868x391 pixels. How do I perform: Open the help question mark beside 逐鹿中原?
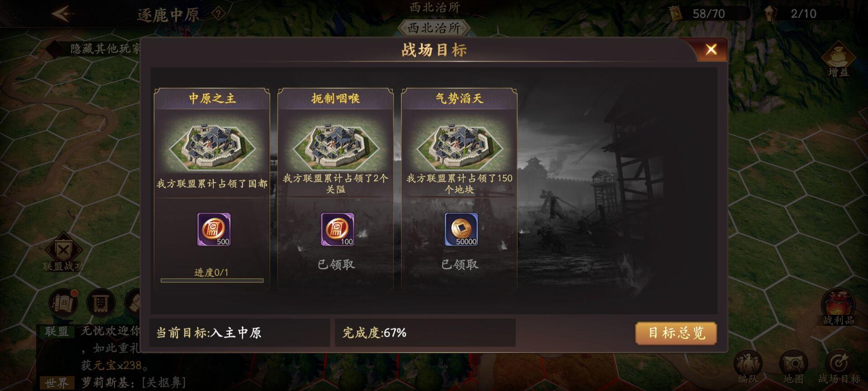(x=219, y=14)
